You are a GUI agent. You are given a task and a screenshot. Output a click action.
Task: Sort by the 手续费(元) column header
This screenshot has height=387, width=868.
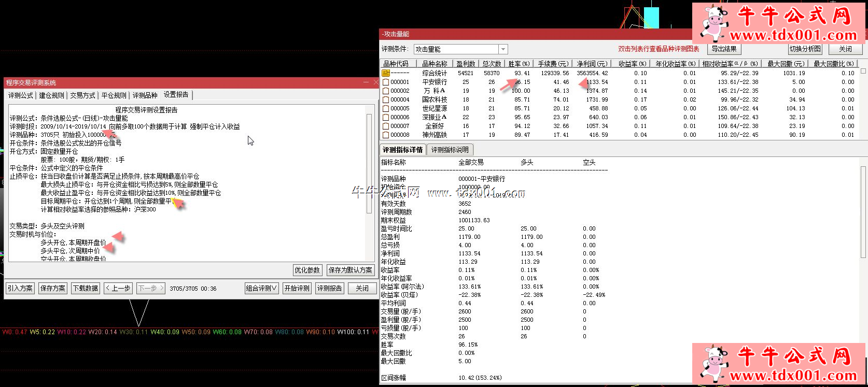pyautogui.click(x=553, y=64)
